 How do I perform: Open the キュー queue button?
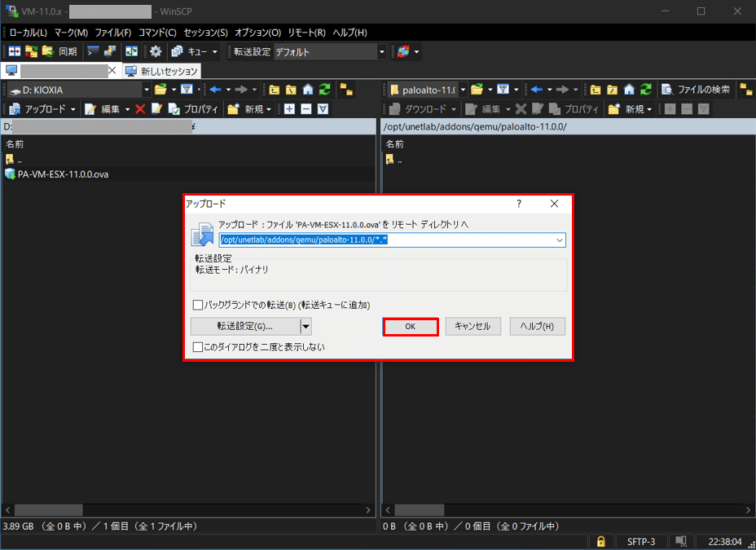(x=190, y=51)
